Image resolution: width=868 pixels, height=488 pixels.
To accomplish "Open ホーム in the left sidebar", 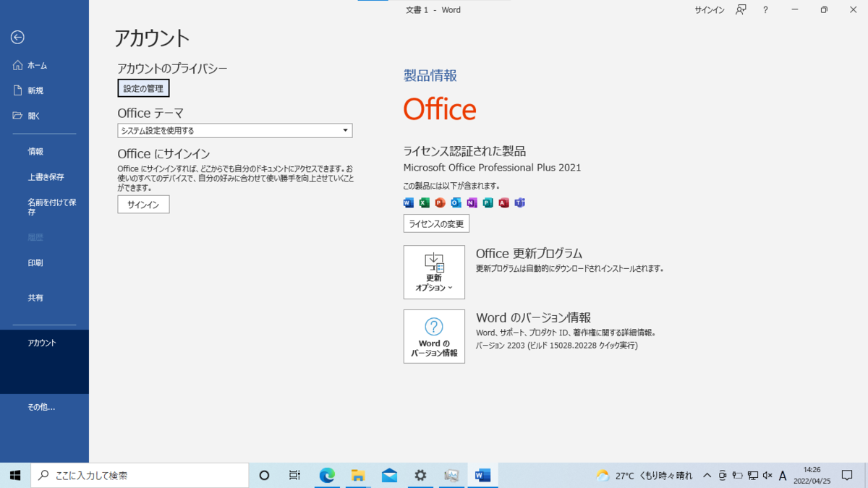I will pos(44,65).
